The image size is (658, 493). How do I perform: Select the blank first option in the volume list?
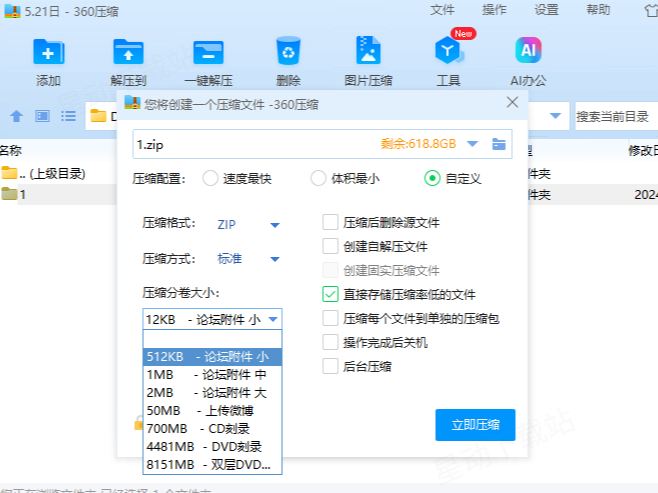(212, 339)
